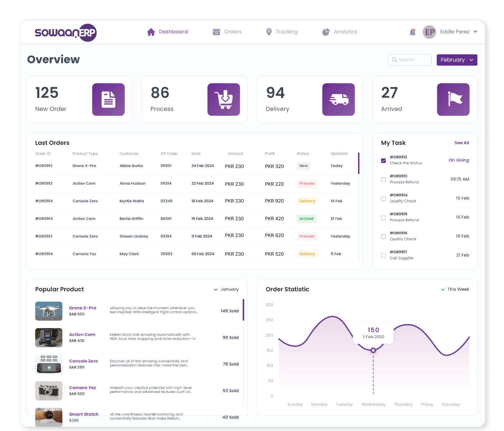Click the Process cart icon

point(224,100)
